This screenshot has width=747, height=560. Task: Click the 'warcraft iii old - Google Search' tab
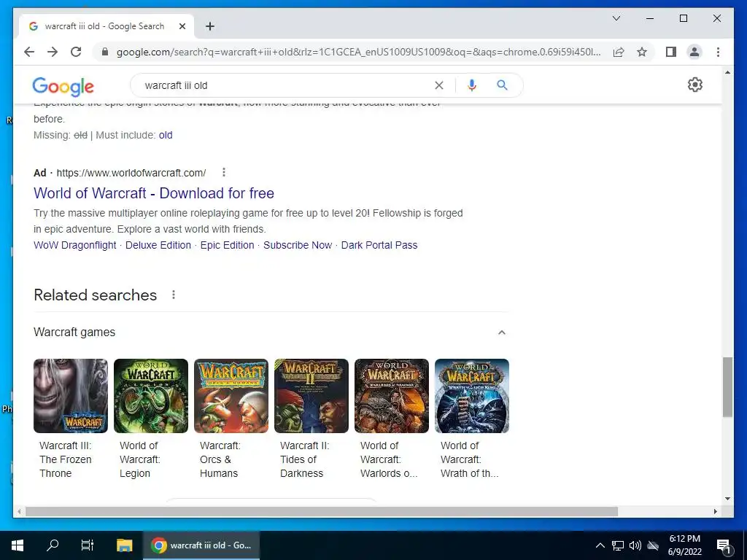point(107,26)
